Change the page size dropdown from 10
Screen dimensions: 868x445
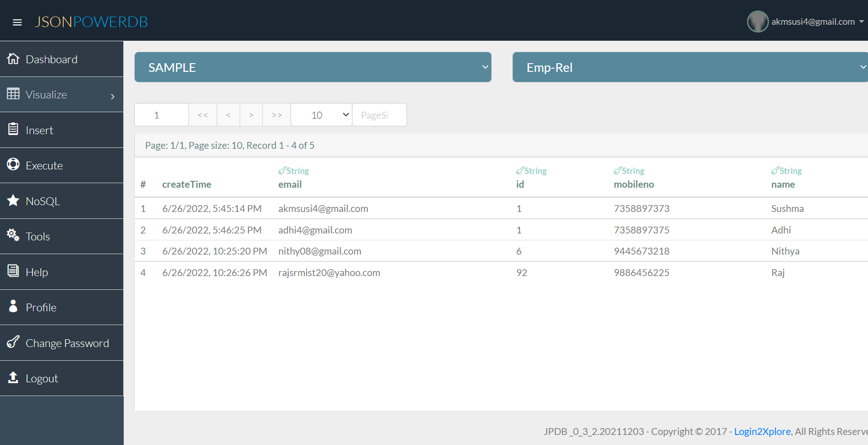321,114
